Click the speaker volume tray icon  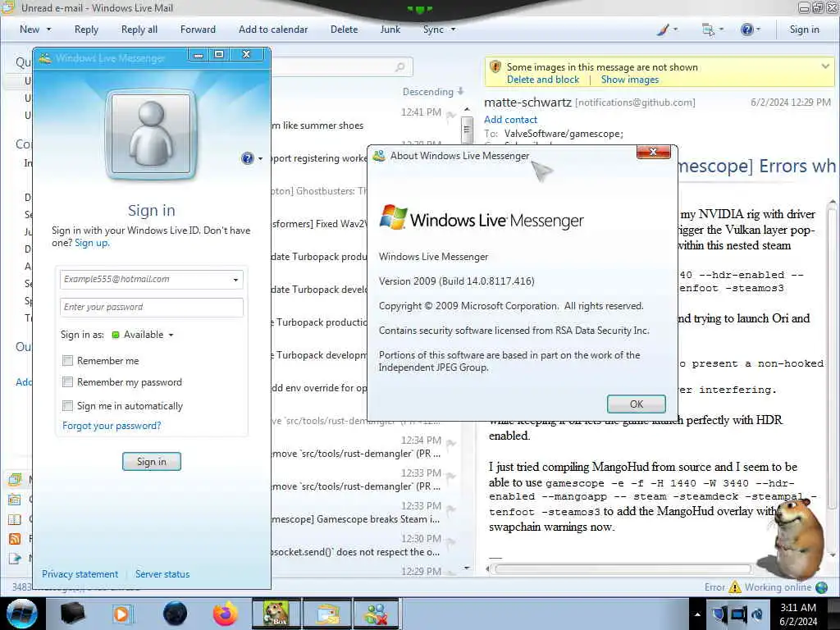click(x=757, y=614)
